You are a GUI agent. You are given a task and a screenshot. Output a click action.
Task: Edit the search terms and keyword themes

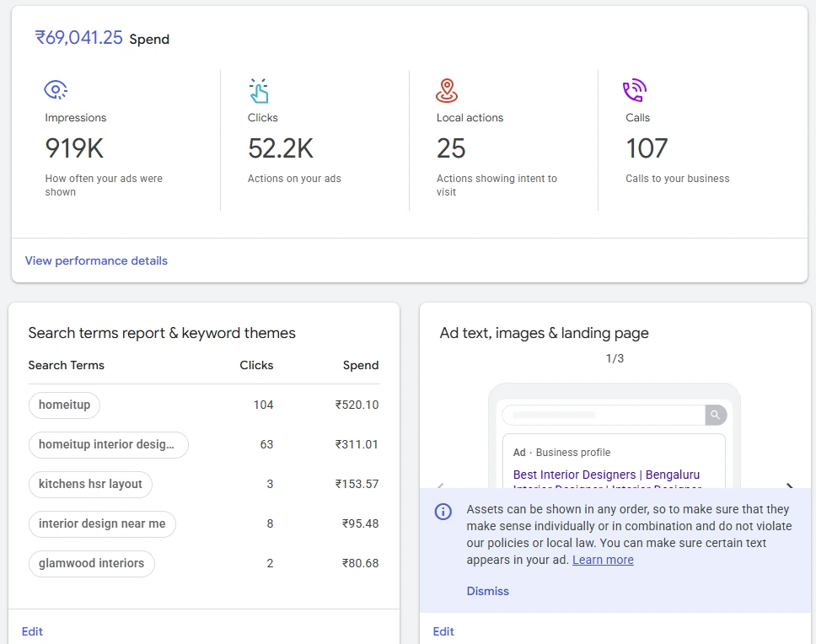(x=32, y=631)
